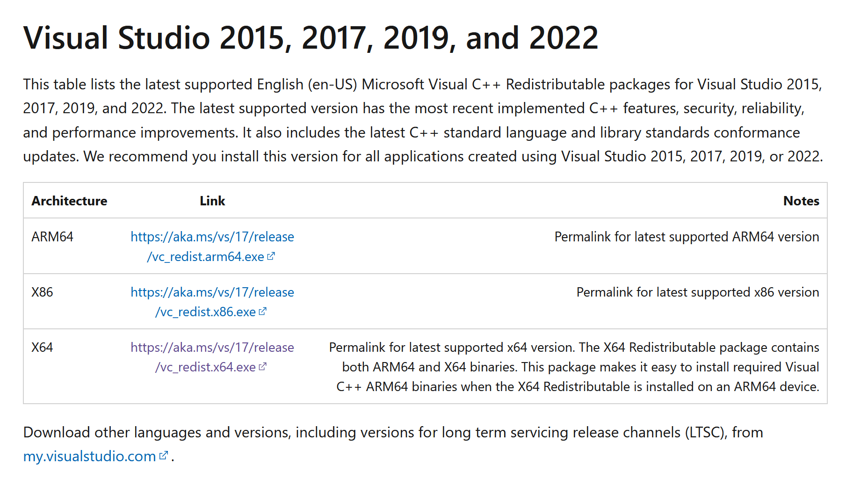
Task: Click external-link icon after vc_redist.x64.exe
Action: click(262, 367)
